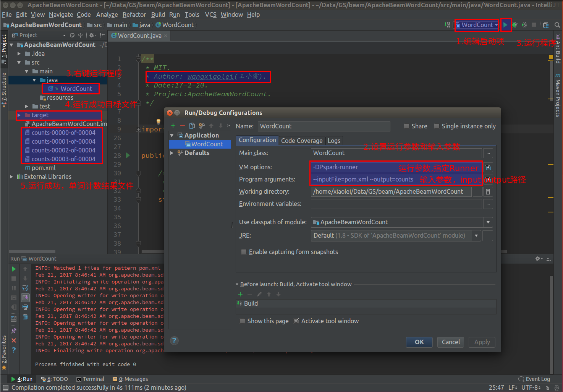Open Search Everywhere magnifier icon
The width and height of the screenshot is (563, 392).
click(x=557, y=25)
